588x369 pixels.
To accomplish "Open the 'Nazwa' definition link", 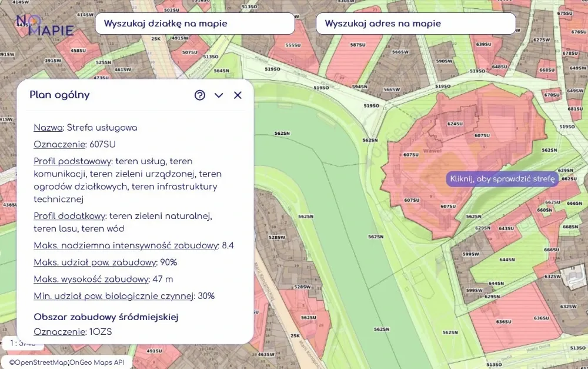I will pyautogui.click(x=48, y=128).
